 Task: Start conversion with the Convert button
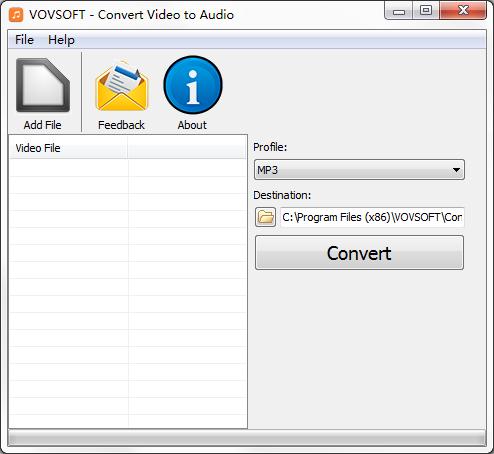point(359,253)
